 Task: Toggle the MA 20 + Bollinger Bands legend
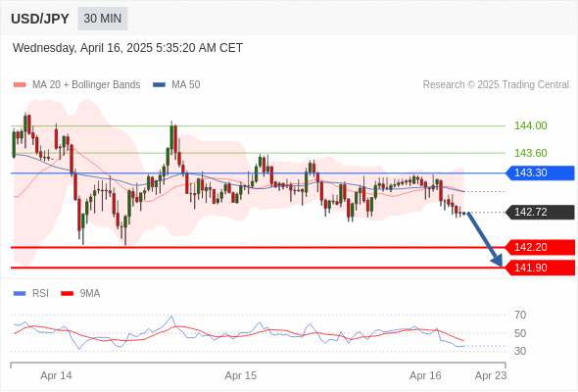(76, 85)
